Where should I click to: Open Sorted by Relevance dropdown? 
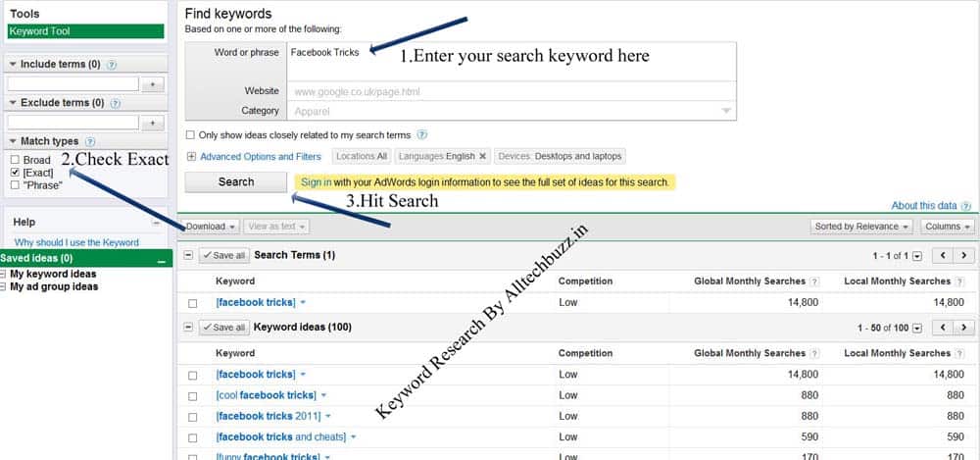click(861, 227)
